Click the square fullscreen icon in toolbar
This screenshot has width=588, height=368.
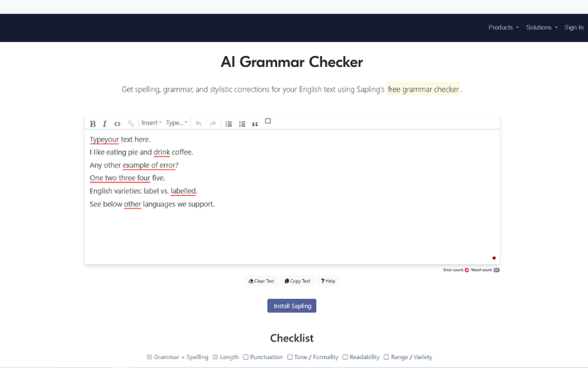[x=268, y=121]
